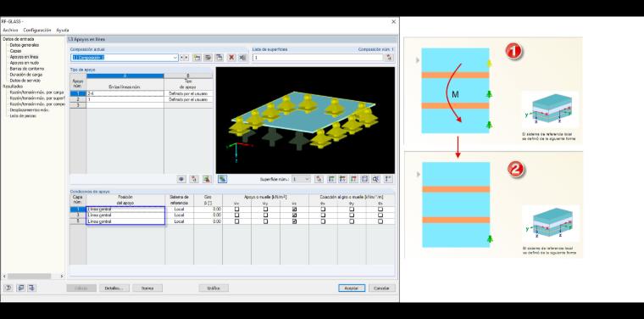This screenshot has height=319, width=644.
Task: Close the RF-GLASS dialog window
Action: coord(393,21)
